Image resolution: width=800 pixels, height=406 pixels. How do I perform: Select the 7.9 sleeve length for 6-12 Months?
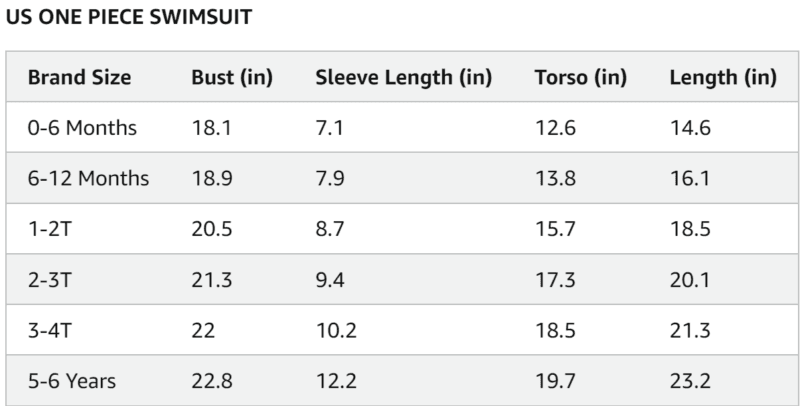point(331,179)
